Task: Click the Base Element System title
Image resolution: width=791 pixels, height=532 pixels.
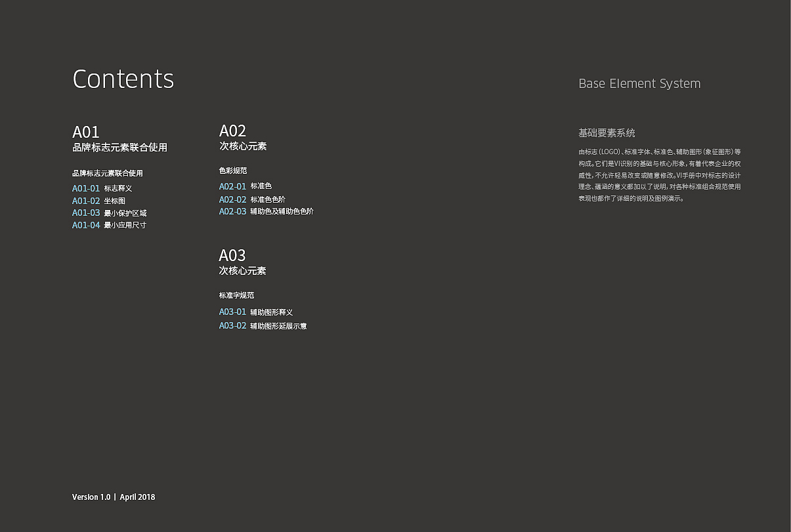Action: click(x=639, y=83)
